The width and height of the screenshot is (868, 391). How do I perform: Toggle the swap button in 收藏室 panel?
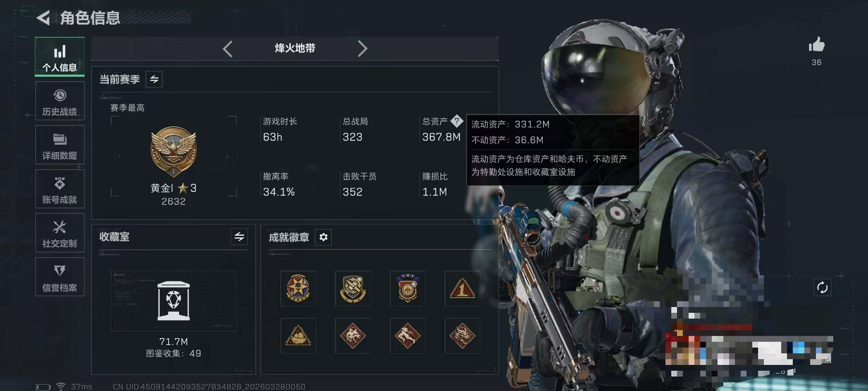[239, 237]
